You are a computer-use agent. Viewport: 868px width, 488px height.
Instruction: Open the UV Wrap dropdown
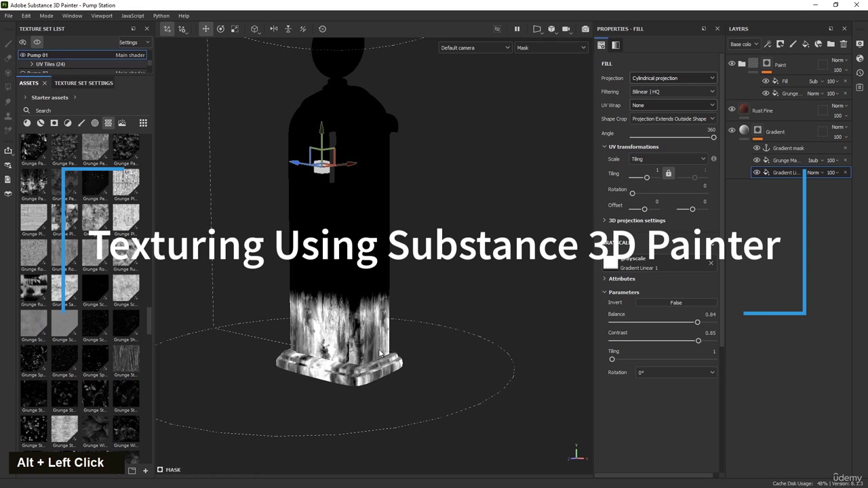(673, 105)
